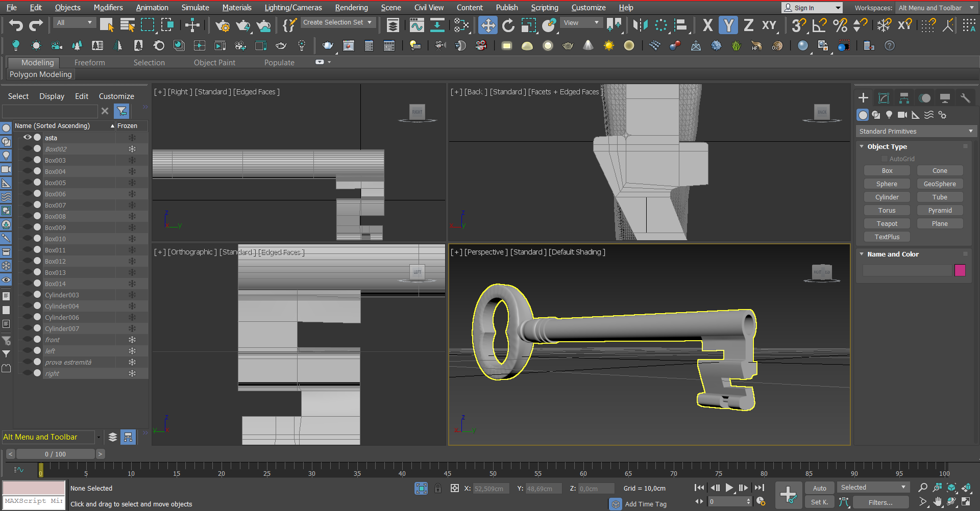This screenshot has width=980, height=511.
Task: Activate the Angle Snap toggle icon
Action: coord(819,25)
